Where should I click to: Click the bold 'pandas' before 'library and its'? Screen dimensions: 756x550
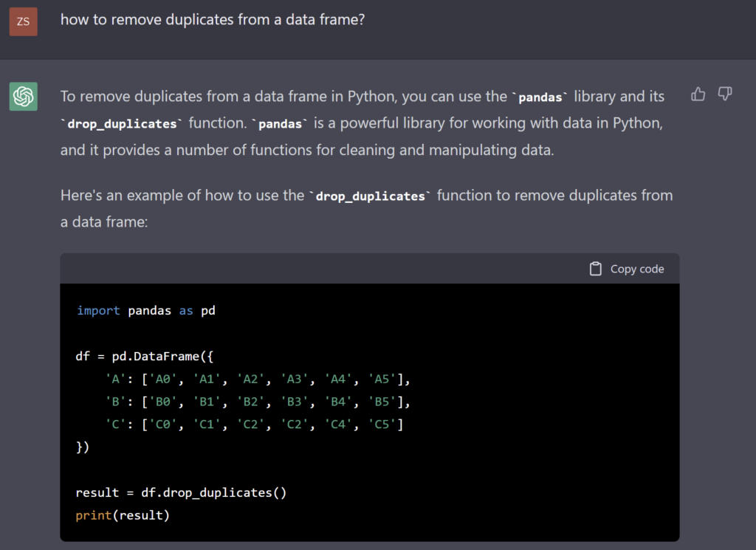click(540, 97)
